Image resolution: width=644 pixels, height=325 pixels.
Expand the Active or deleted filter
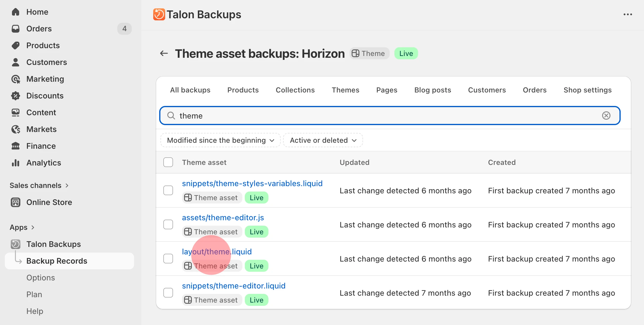pyautogui.click(x=323, y=140)
